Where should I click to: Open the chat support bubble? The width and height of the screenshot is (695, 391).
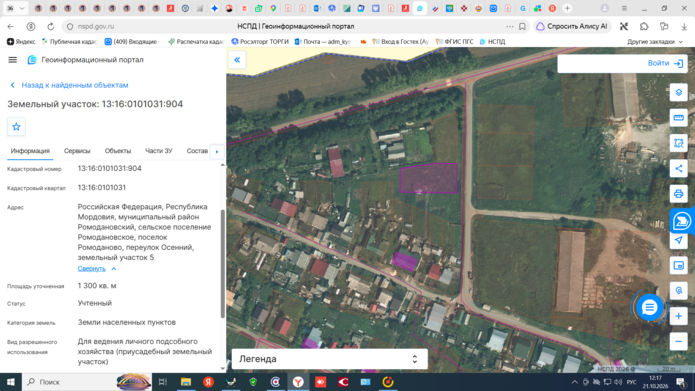[x=649, y=307]
